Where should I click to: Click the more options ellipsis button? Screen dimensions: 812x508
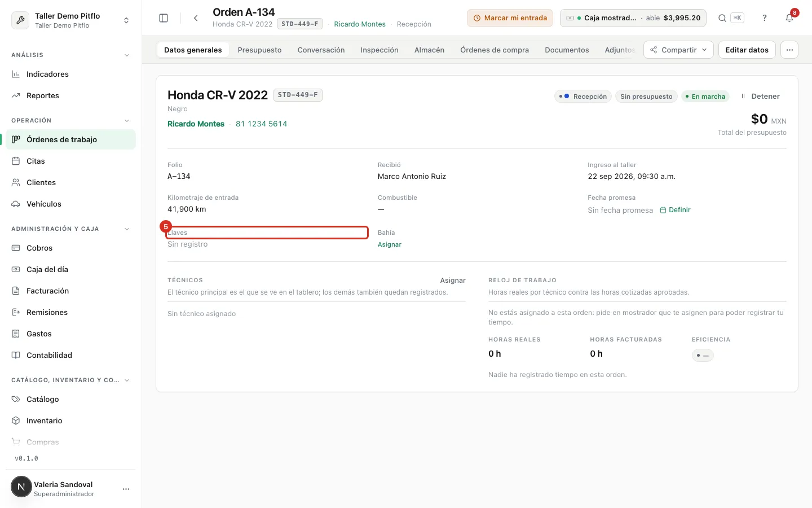[789, 50]
